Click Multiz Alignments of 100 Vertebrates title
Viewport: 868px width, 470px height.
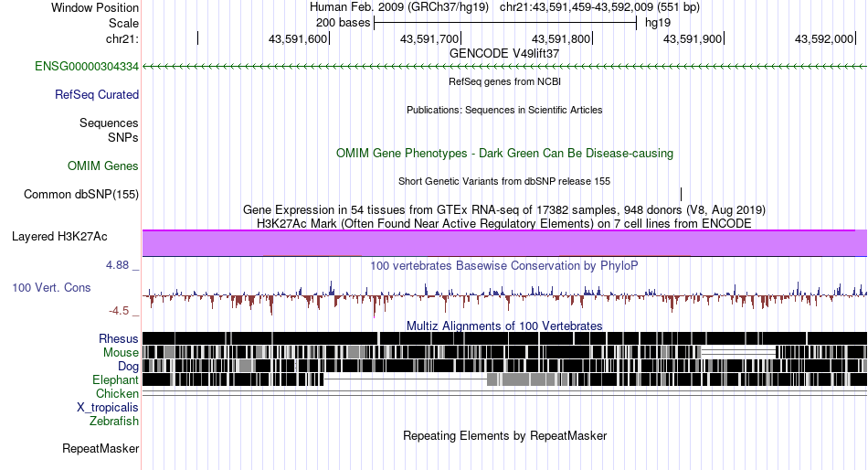point(504,326)
